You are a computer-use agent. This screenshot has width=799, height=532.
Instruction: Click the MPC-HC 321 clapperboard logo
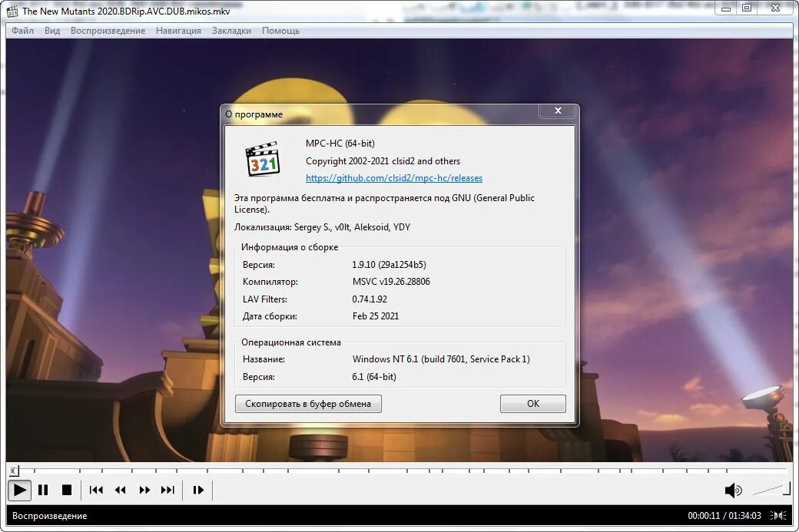click(263, 159)
